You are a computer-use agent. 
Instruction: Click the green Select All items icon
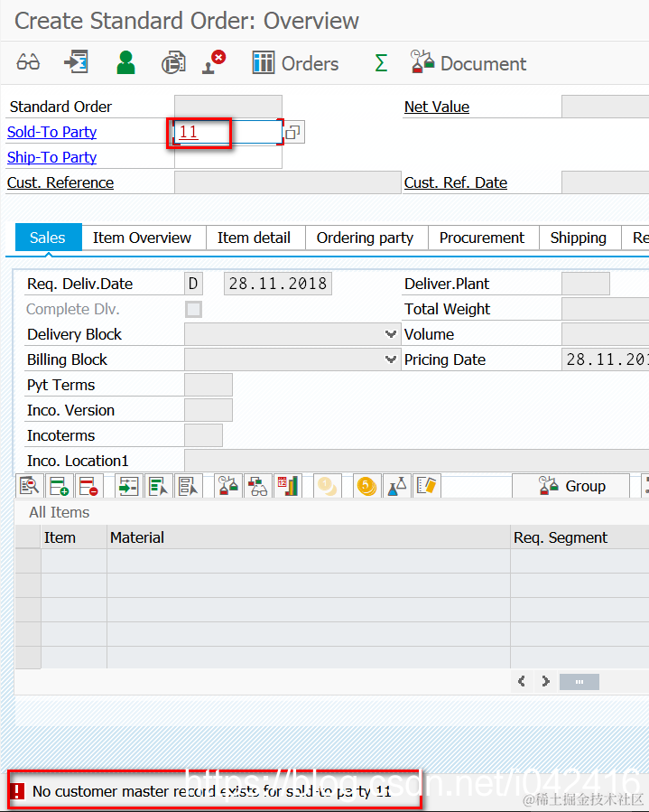[158, 486]
